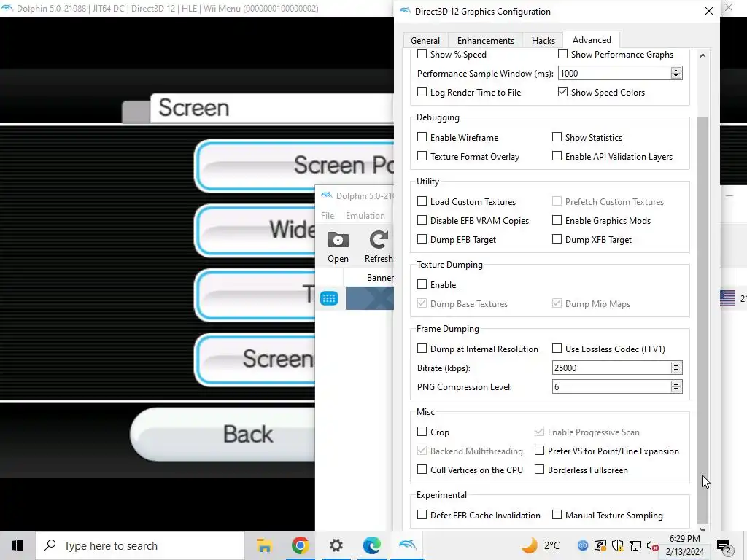The height and width of the screenshot is (560, 747).
Task: Select the Advanced tab
Action: [592, 40]
